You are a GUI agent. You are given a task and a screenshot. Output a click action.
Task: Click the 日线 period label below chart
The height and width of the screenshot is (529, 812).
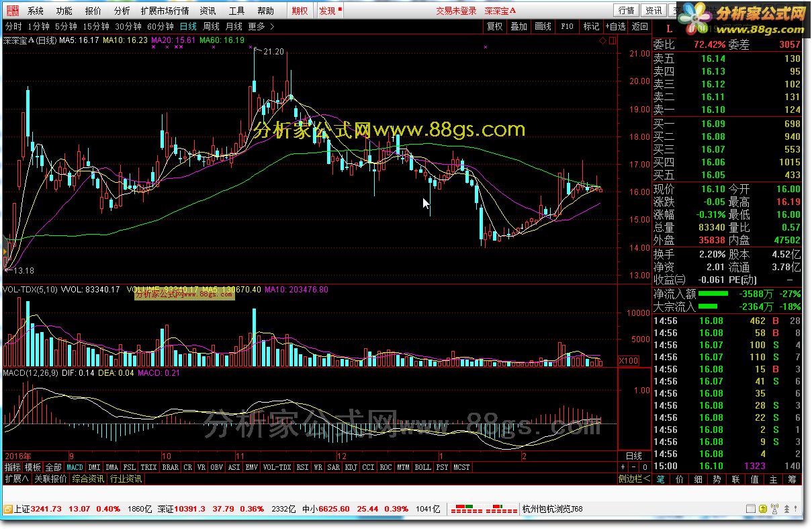pos(634,456)
